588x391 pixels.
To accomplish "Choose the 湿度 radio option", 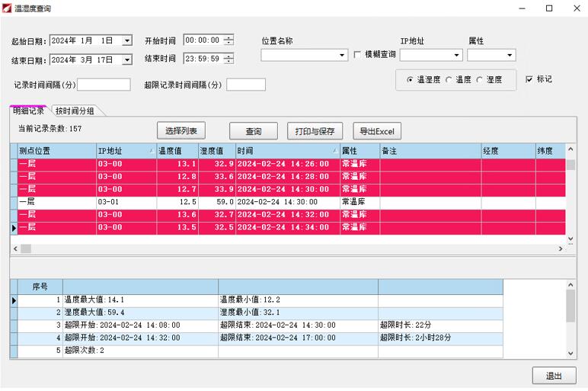I will click(x=480, y=80).
